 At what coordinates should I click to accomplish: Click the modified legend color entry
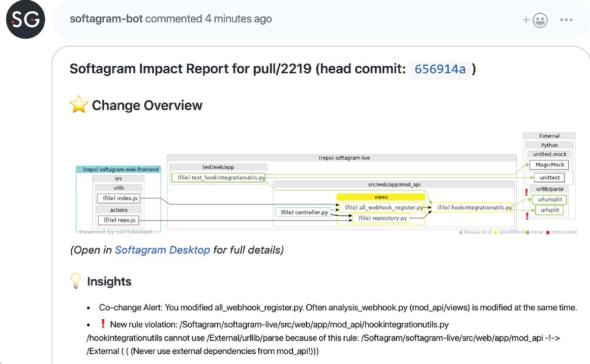[x=509, y=232]
